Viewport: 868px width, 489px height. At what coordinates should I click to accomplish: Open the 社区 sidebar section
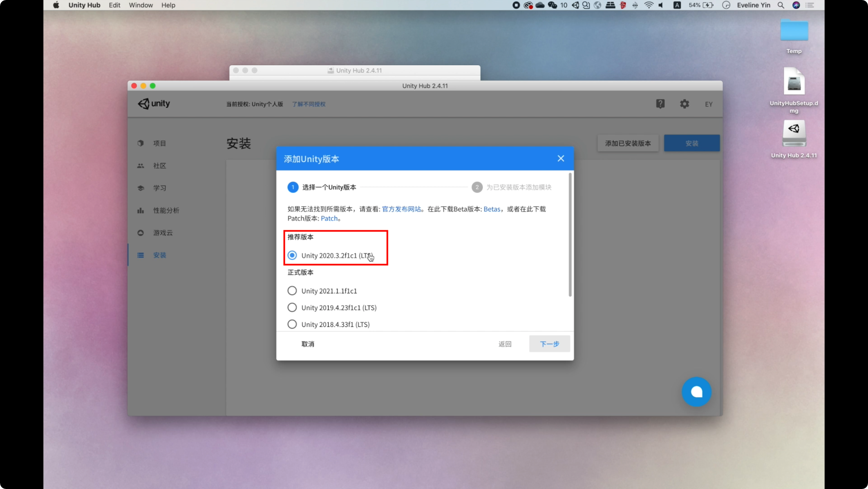point(159,166)
